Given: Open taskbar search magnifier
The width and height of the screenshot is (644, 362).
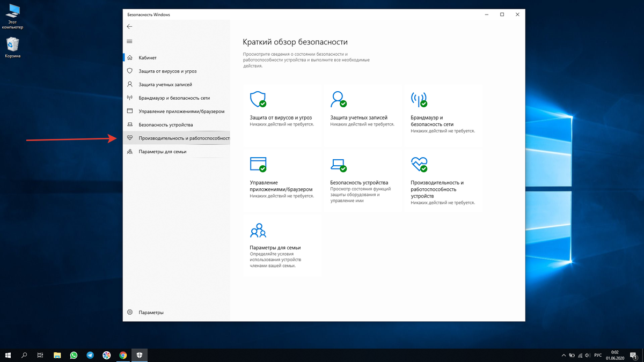Looking at the screenshot, I should (24, 355).
